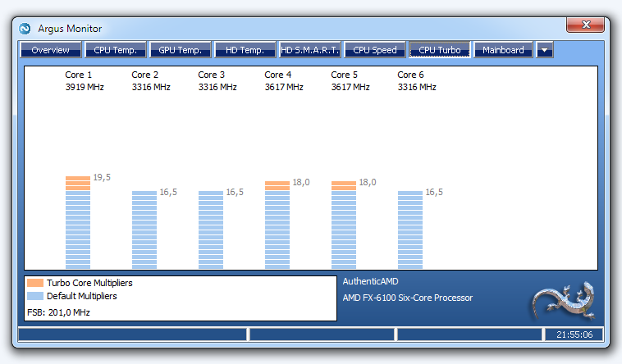Click the AuthenticAMD vendor text
Image resolution: width=622 pixels, height=364 pixels.
[x=371, y=281]
